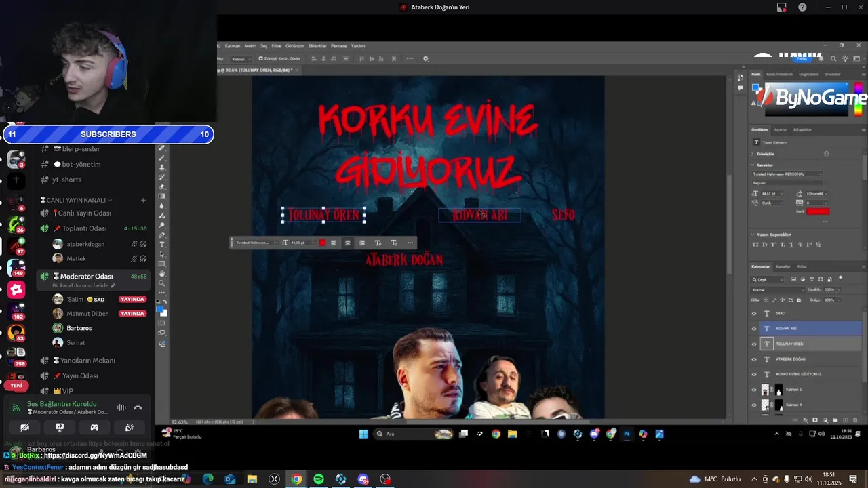Collapse the Yazım Seçenekleri section
The width and height of the screenshot is (868, 488).
[x=753, y=235]
